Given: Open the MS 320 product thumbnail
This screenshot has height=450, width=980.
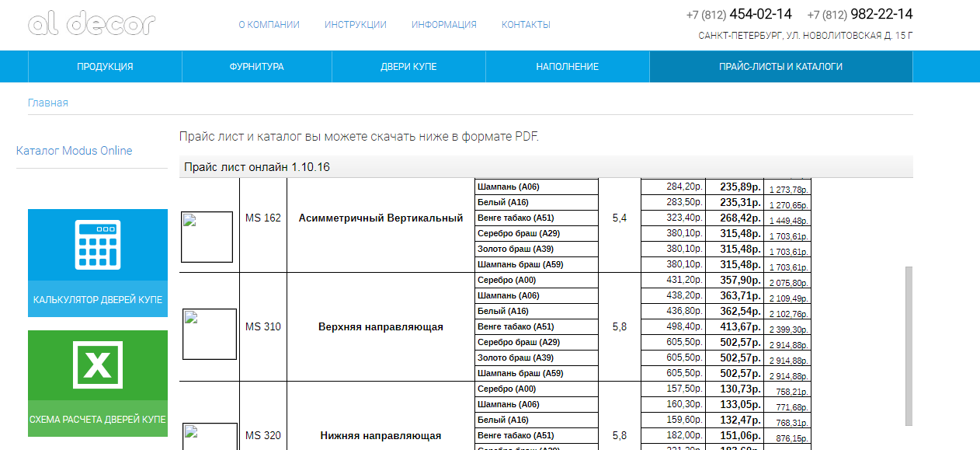Looking at the screenshot, I should (x=209, y=436).
